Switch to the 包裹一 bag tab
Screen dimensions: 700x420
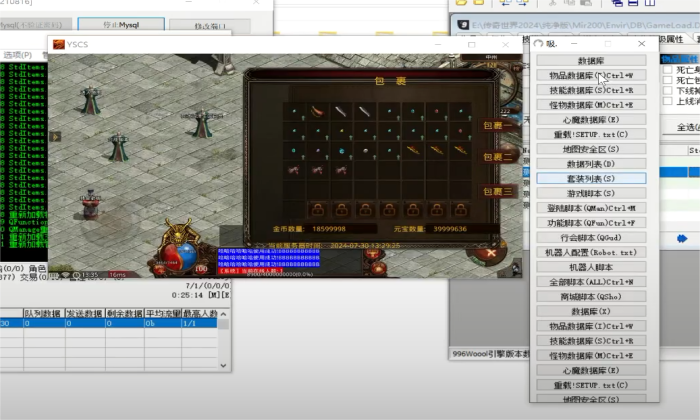(497, 126)
